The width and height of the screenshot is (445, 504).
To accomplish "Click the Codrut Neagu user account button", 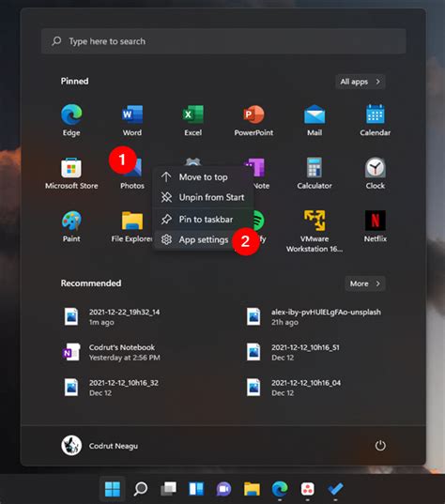I will click(100, 446).
